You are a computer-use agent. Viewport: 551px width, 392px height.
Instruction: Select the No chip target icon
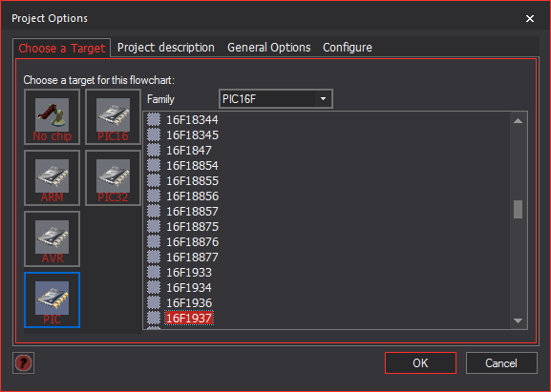tap(52, 117)
